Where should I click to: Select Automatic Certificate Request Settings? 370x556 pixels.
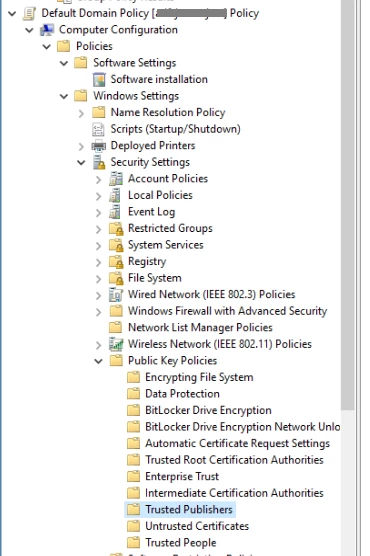237,443
